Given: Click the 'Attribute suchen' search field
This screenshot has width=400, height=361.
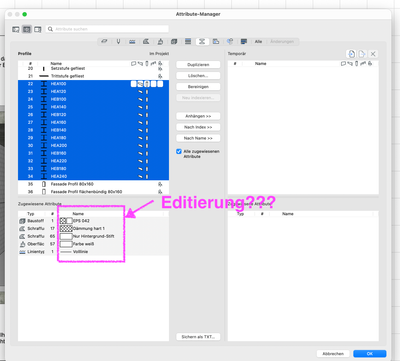Looking at the screenshot, I should click(x=107, y=29).
